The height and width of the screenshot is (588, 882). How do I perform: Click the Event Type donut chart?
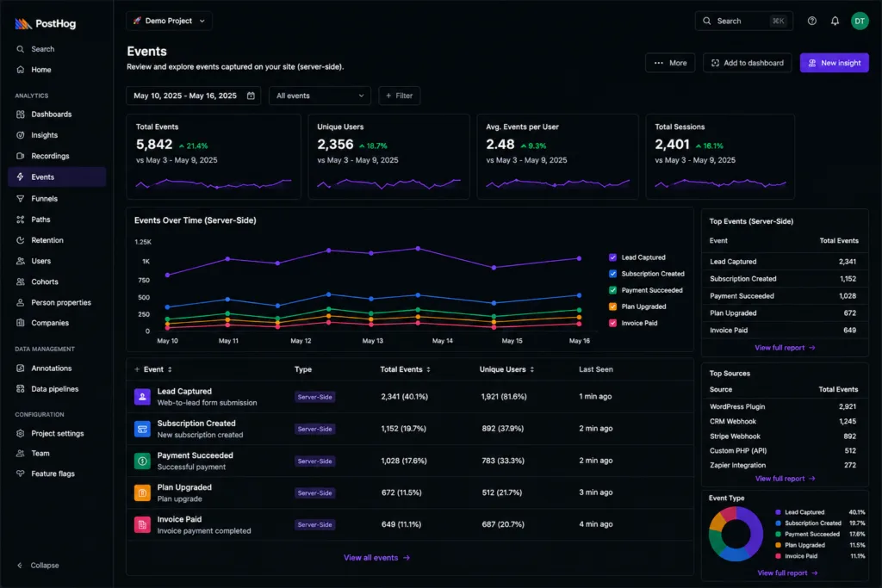pos(736,534)
